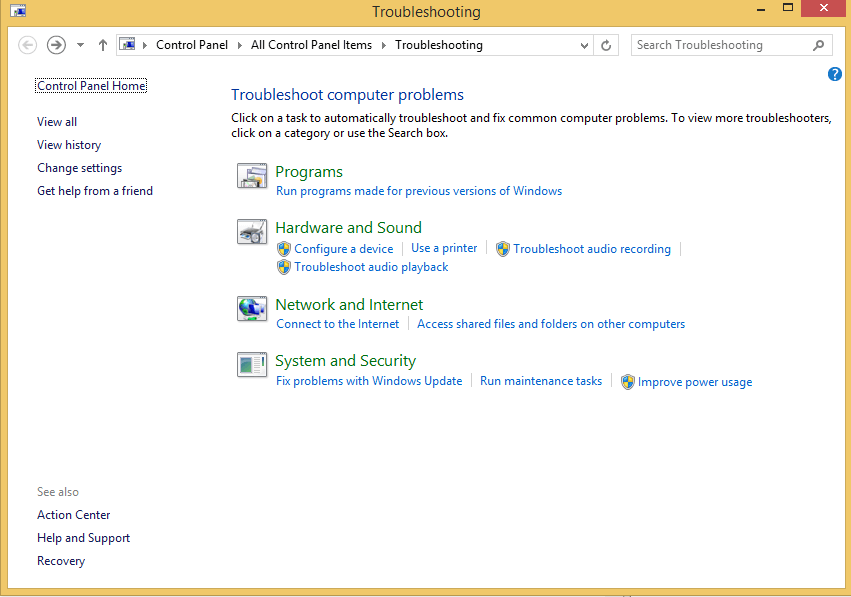Go up one level with the up arrow
Screen dimensions: 851x597
[103, 45]
